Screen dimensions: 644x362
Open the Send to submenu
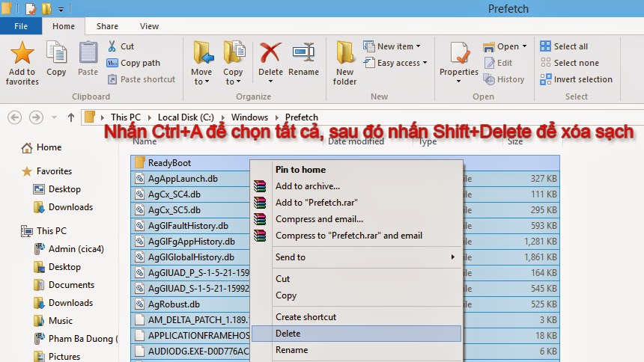pyautogui.click(x=356, y=257)
